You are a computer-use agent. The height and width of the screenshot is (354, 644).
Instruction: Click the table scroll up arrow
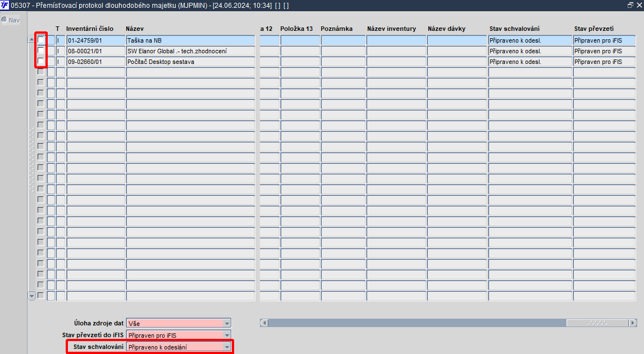[31, 39]
